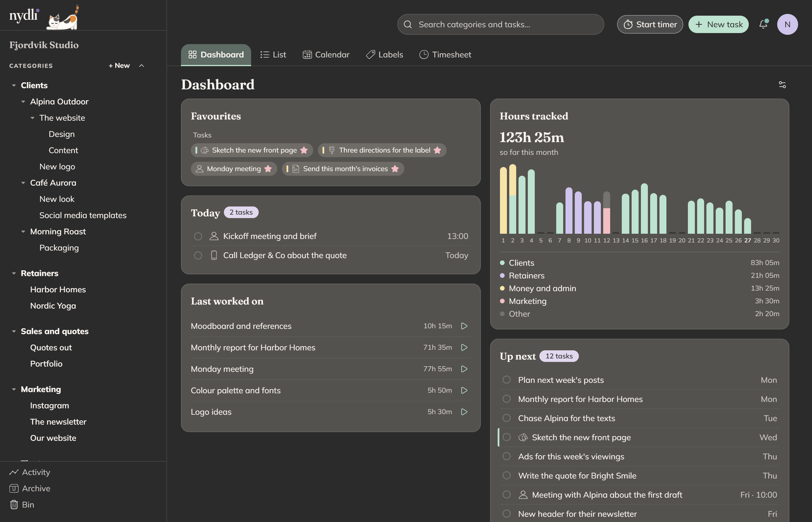Collapse the Clients category
This screenshot has width=812, height=522.
coord(14,86)
